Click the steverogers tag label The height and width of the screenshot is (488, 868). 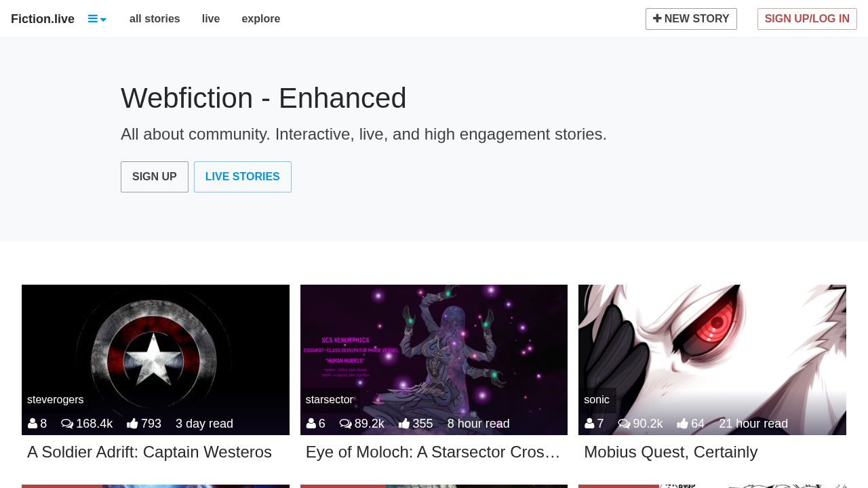(x=56, y=400)
